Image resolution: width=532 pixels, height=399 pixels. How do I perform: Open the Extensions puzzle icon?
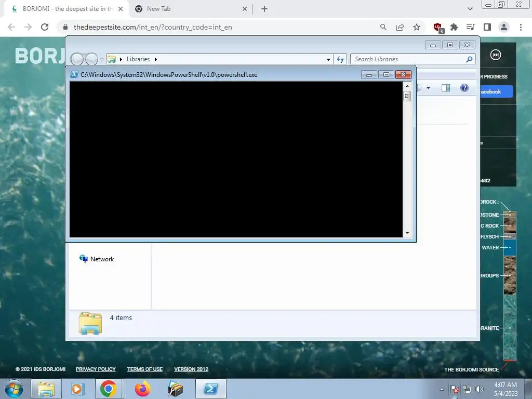(454, 27)
